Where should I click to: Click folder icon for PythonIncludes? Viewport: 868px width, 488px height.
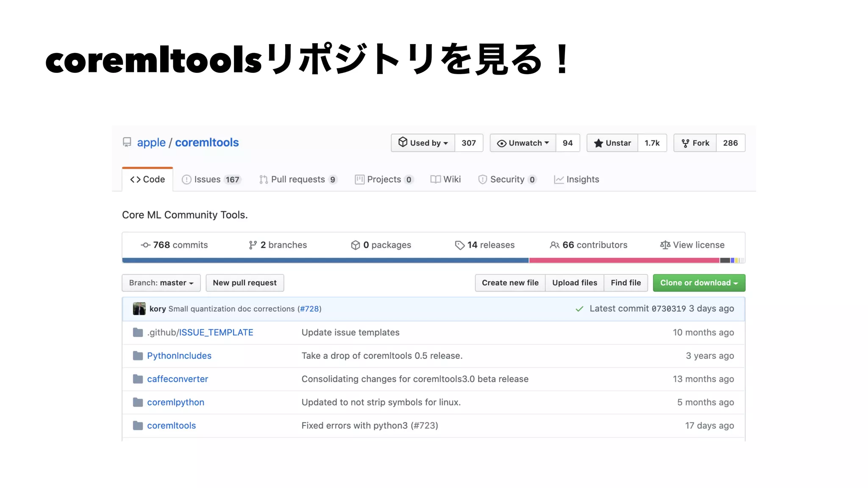[x=138, y=356]
